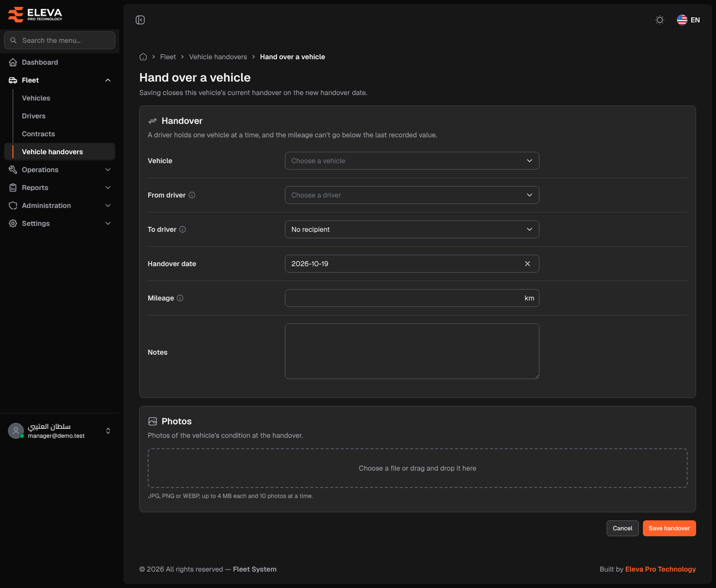Expand the Settings menu section
Image resolution: width=716 pixels, height=588 pixels.
60,223
